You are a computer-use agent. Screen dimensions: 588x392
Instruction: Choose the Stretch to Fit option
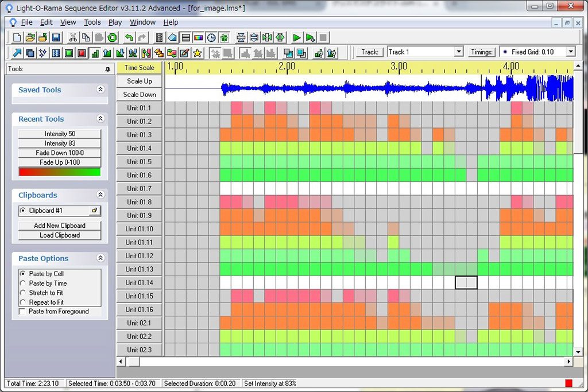tap(23, 293)
